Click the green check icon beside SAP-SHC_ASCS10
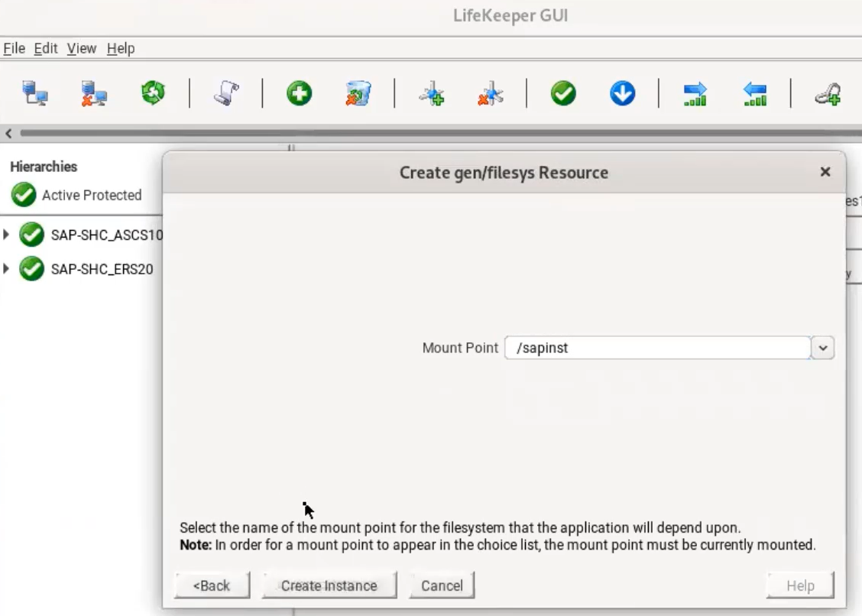The width and height of the screenshot is (862, 616). pyautogui.click(x=32, y=235)
